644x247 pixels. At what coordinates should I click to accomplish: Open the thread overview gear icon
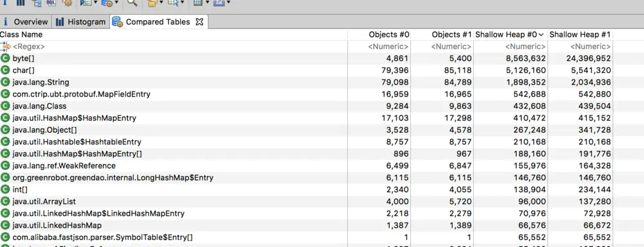68,3
